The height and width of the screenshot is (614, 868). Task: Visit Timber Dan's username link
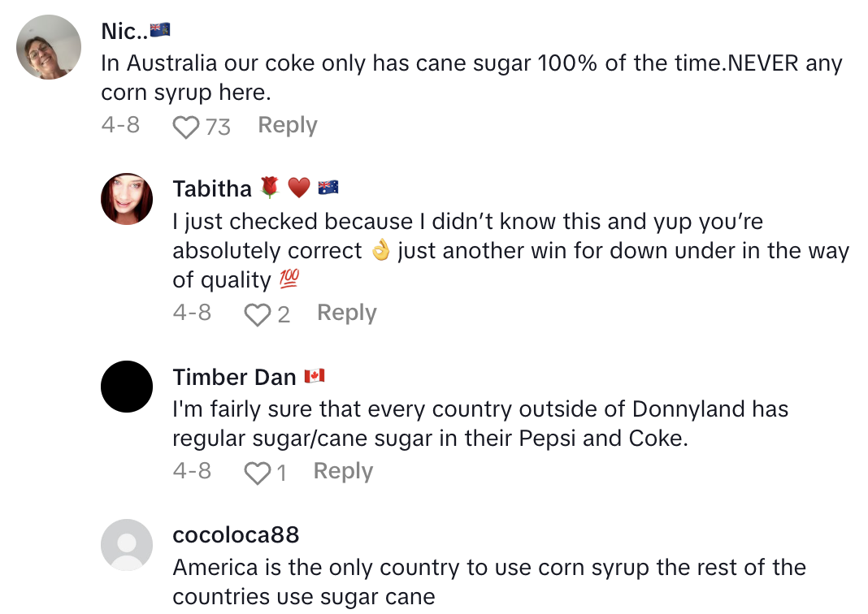coord(234,377)
